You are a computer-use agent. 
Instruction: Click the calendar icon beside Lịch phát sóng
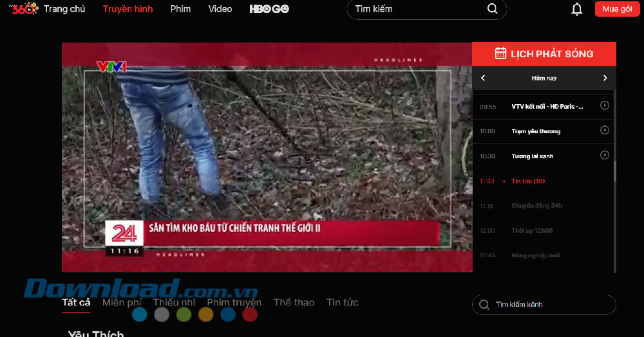coord(500,53)
